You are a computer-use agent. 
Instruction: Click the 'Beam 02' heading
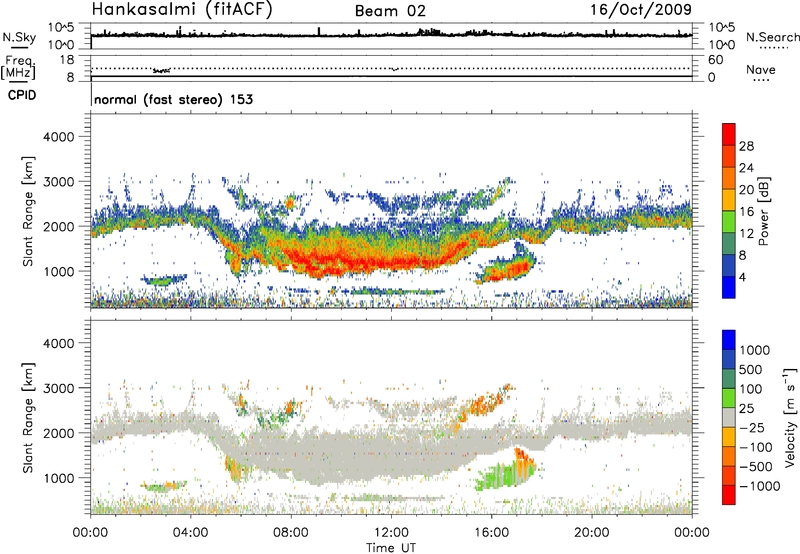pos(390,11)
